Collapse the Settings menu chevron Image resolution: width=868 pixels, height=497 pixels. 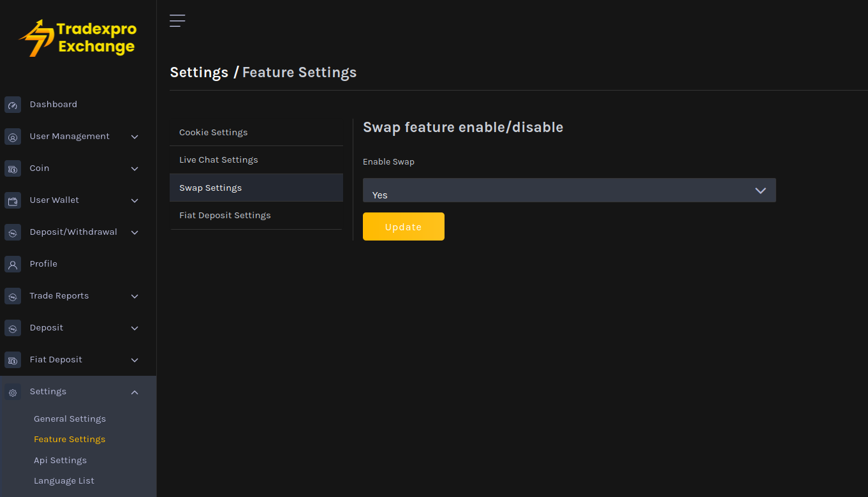135,392
